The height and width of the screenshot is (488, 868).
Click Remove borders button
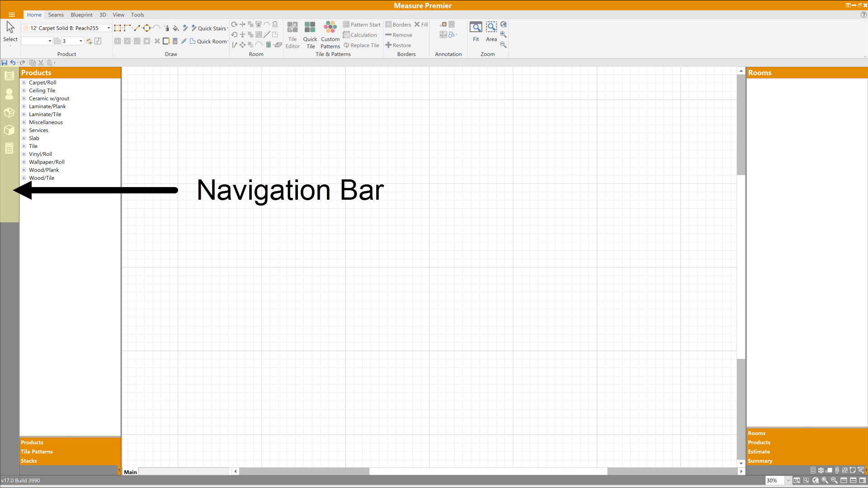tap(399, 35)
